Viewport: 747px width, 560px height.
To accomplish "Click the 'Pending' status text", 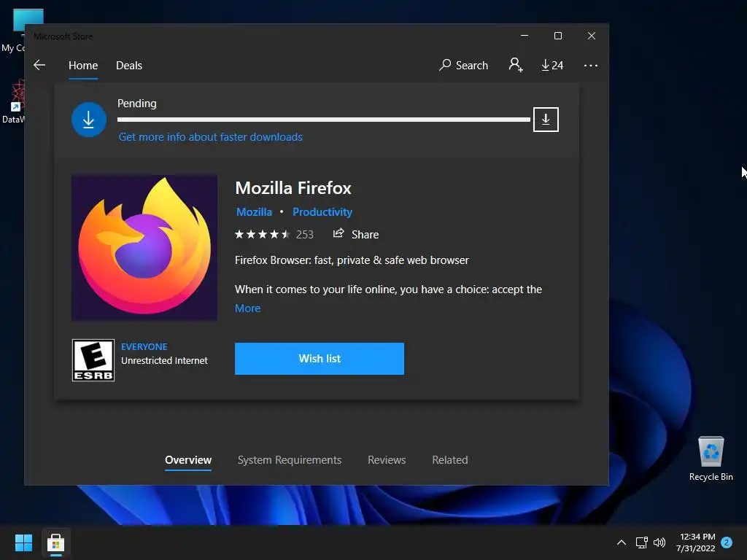I will pos(137,104).
